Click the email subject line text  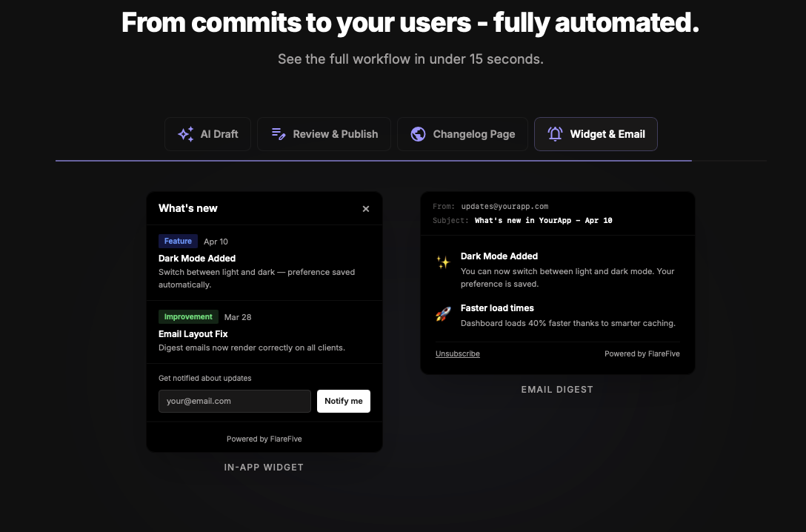click(x=543, y=221)
